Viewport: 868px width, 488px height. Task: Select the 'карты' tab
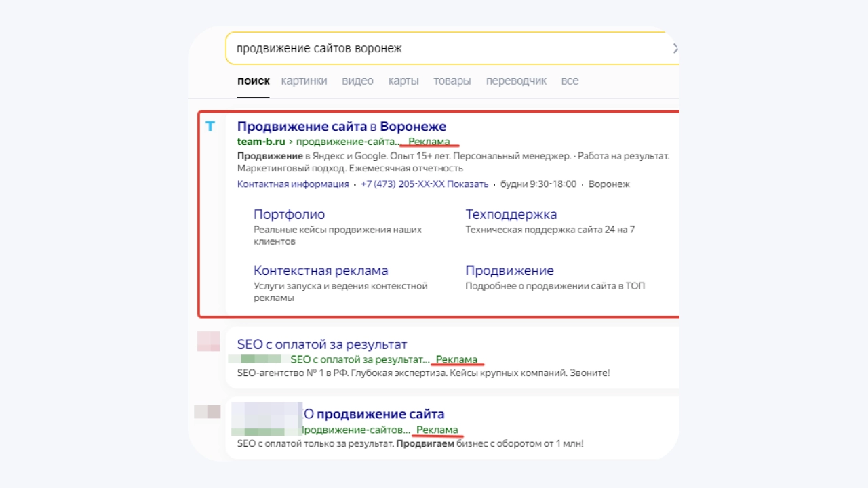tap(403, 81)
